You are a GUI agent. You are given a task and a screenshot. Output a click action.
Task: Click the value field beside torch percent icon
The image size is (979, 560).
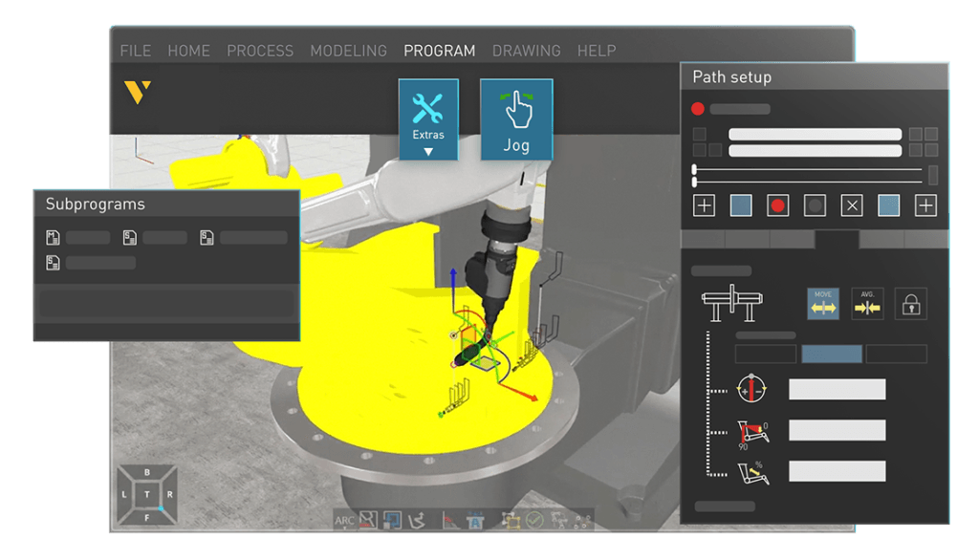tap(838, 471)
